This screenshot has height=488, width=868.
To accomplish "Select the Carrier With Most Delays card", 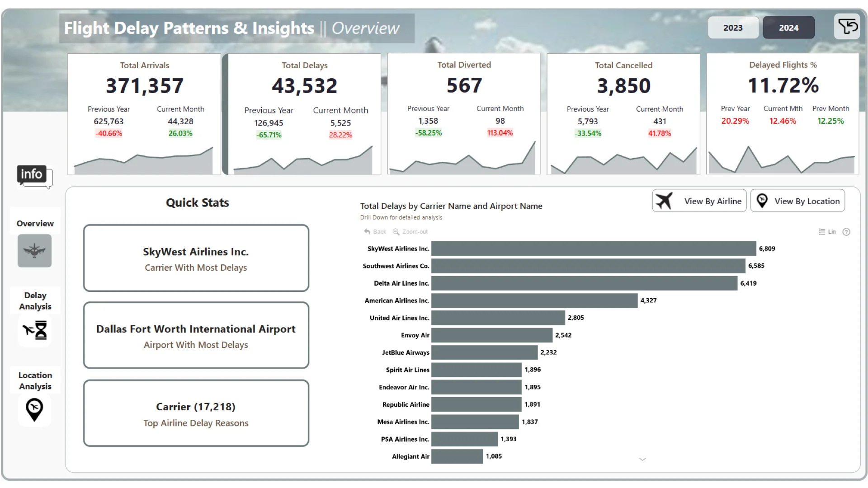I will [x=196, y=258].
